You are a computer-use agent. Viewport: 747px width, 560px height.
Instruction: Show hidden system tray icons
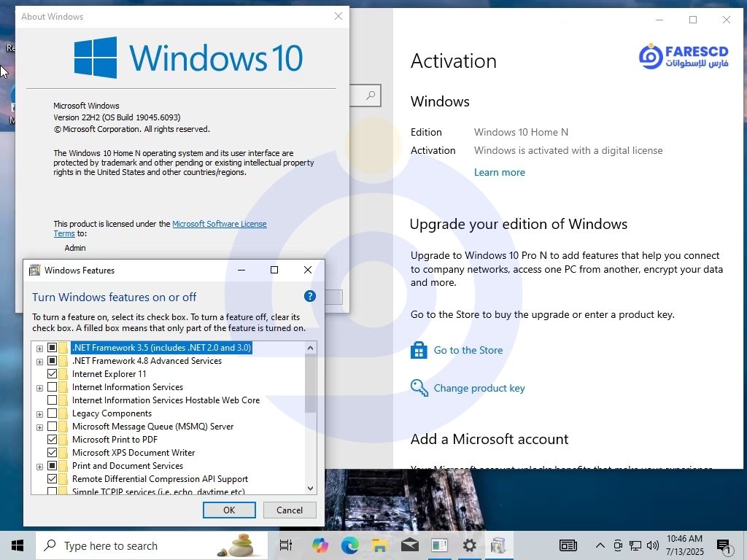pyautogui.click(x=600, y=545)
